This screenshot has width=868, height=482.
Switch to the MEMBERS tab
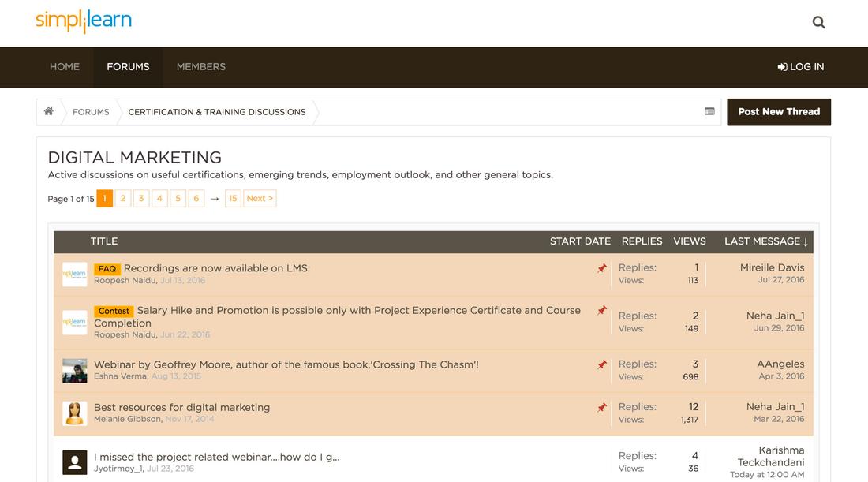tap(200, 66)
